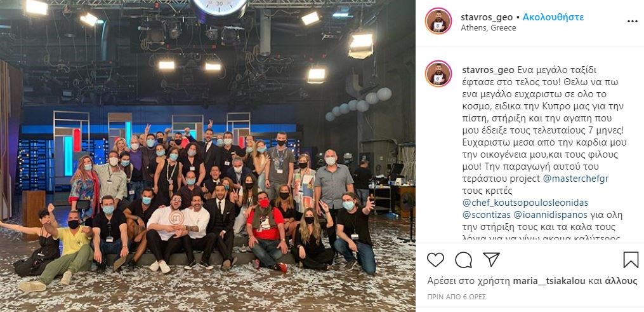Viewport: 644px width, 312px height.
Task: Click the group photo of the MasterChef crew
Action: click(x=208, y=156)
